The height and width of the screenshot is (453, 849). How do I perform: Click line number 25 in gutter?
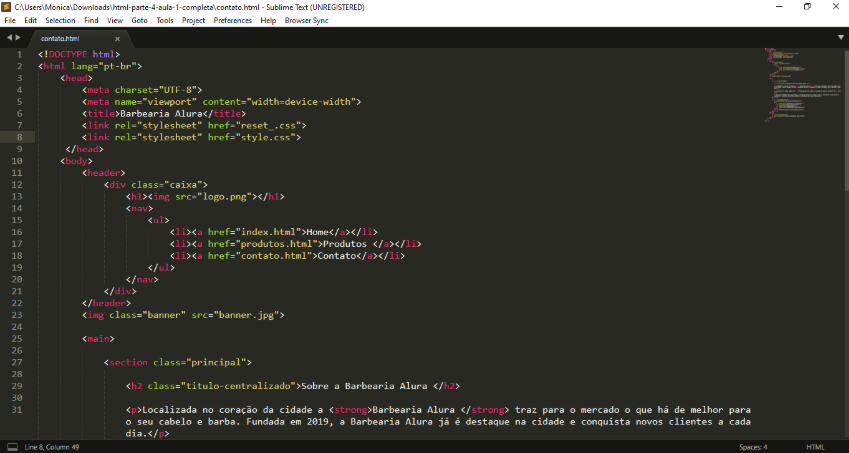(17, 339)
